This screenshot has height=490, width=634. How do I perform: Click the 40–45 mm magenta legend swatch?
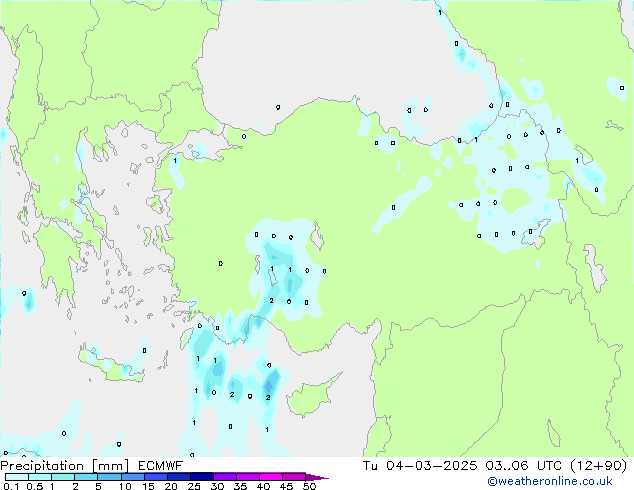coord(271,477)
